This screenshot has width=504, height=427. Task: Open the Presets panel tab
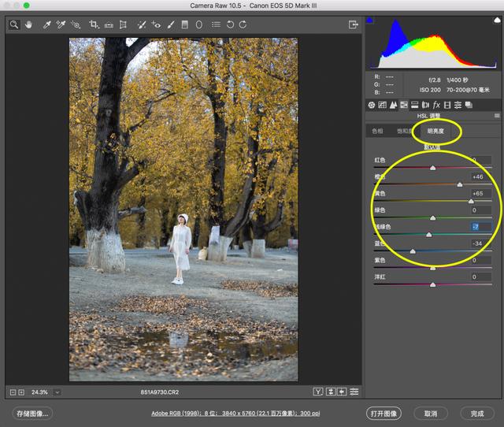(458, 105)
